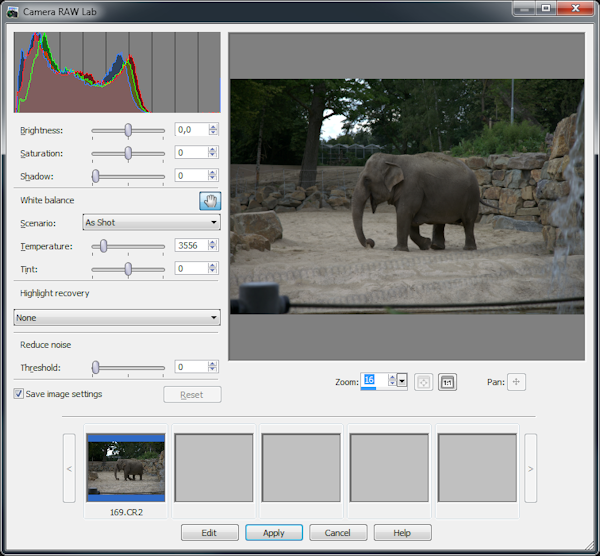The width and height of the screenshot is (600, 556).
Task: Uncheck Save image settings checkbox
Action: pyautogui.click(x=19, y=394)
